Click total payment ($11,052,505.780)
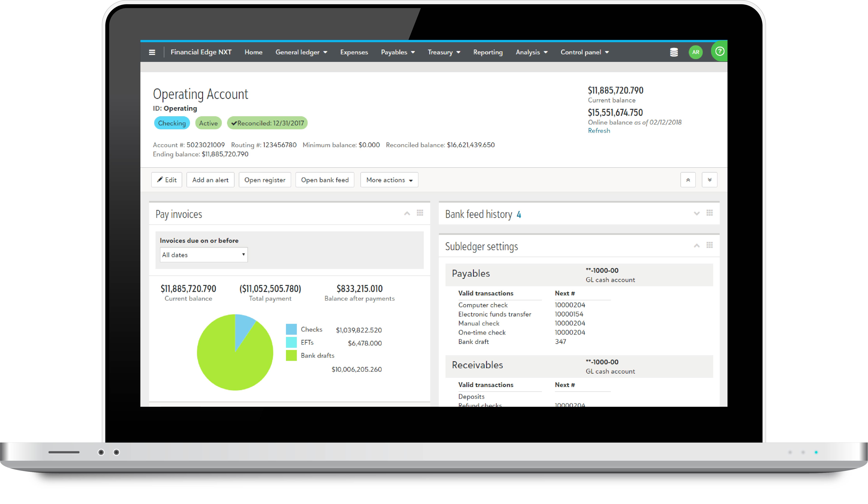Image resolution: width=868 pixels, height=504 pixels. [270, 288]
